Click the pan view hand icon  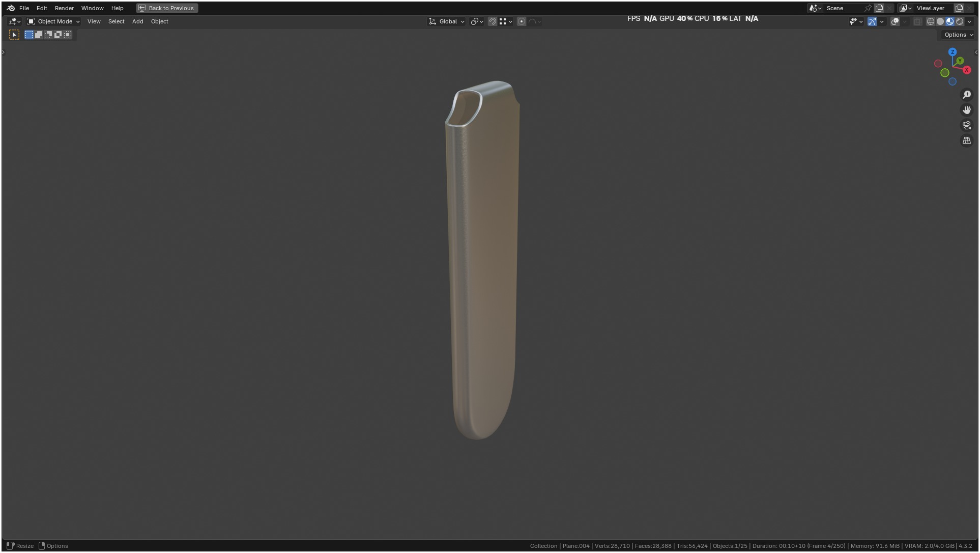click(x=967, y=110)
